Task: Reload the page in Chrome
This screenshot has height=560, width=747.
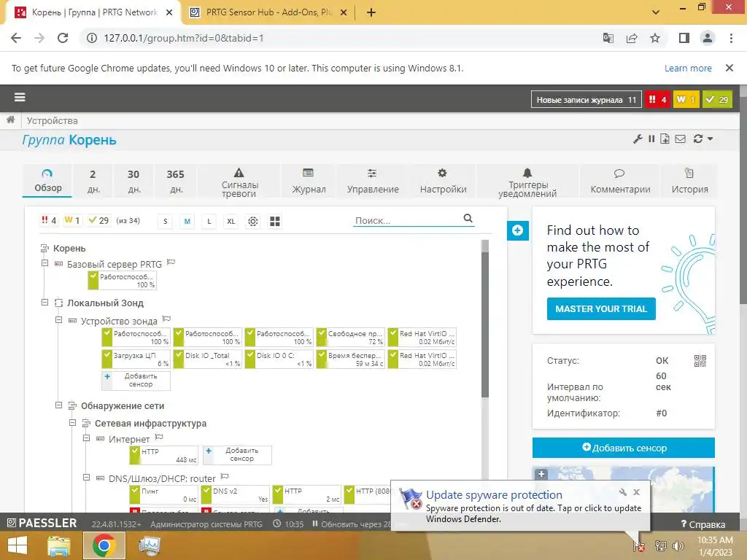Action: pyautogui.click(x=63, y=38)
